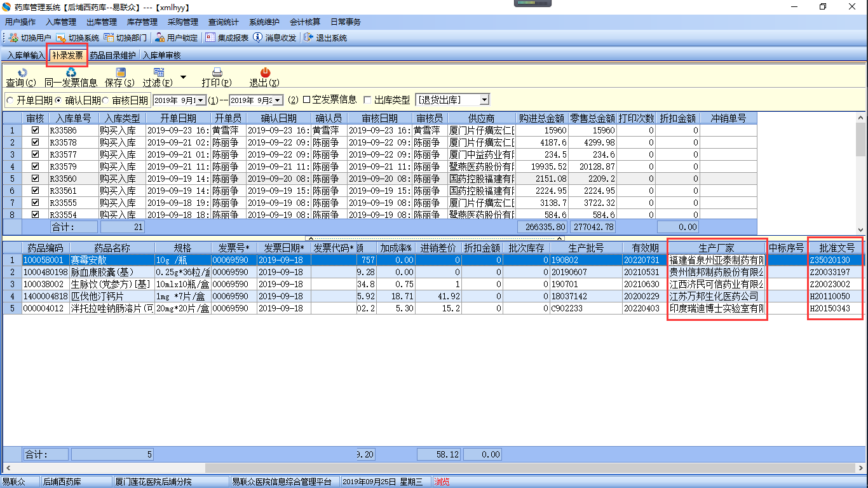Click the 药品名称 column header

pyautogui.click(x=112, y=248)
